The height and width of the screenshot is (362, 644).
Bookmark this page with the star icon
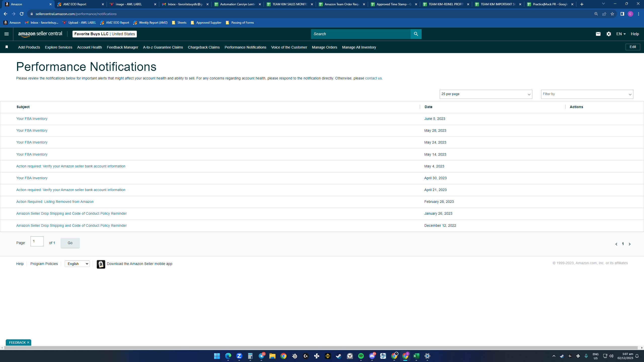point(612,14)
